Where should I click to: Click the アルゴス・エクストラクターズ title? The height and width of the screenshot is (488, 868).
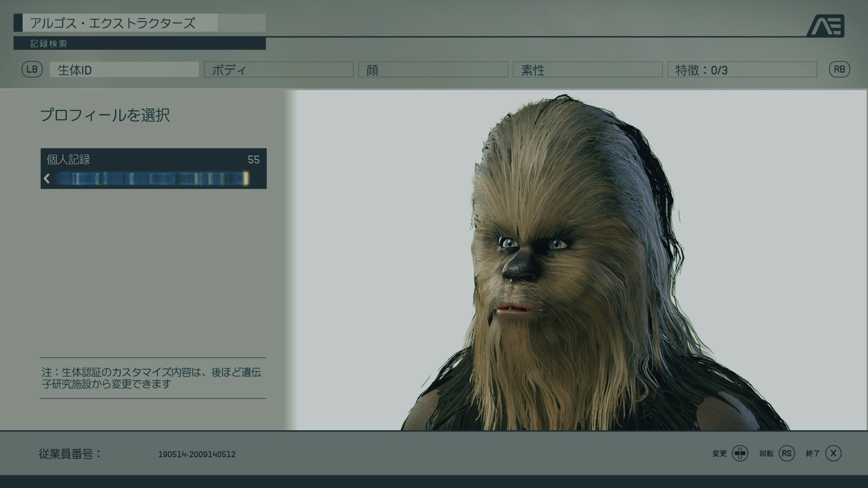(x=113, y=23)
